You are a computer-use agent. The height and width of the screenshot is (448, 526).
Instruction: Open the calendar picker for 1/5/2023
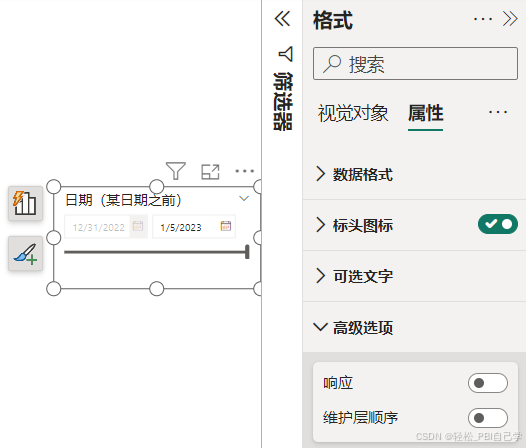[x=226, y=226]
